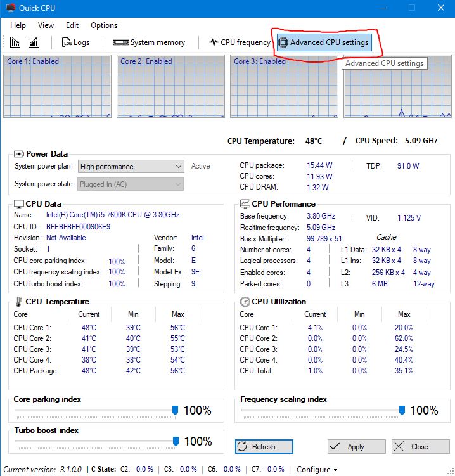Click the Core 2 usage graph
This screenshot has height=476, width=455.
(171, 86)
